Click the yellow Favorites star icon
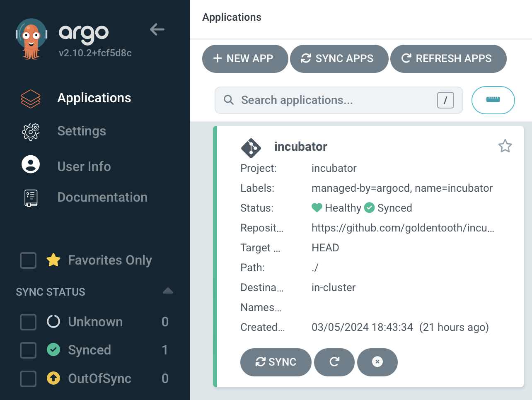Viewport: 532px width, 400px height. tap(53, 260)
